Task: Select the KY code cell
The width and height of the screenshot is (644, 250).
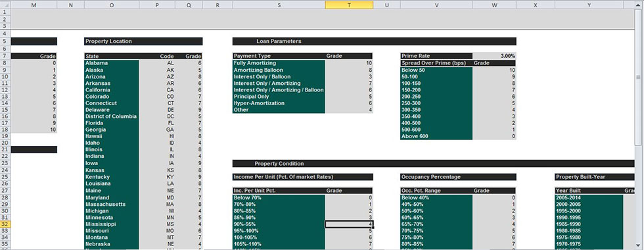Action: [157, 177]
